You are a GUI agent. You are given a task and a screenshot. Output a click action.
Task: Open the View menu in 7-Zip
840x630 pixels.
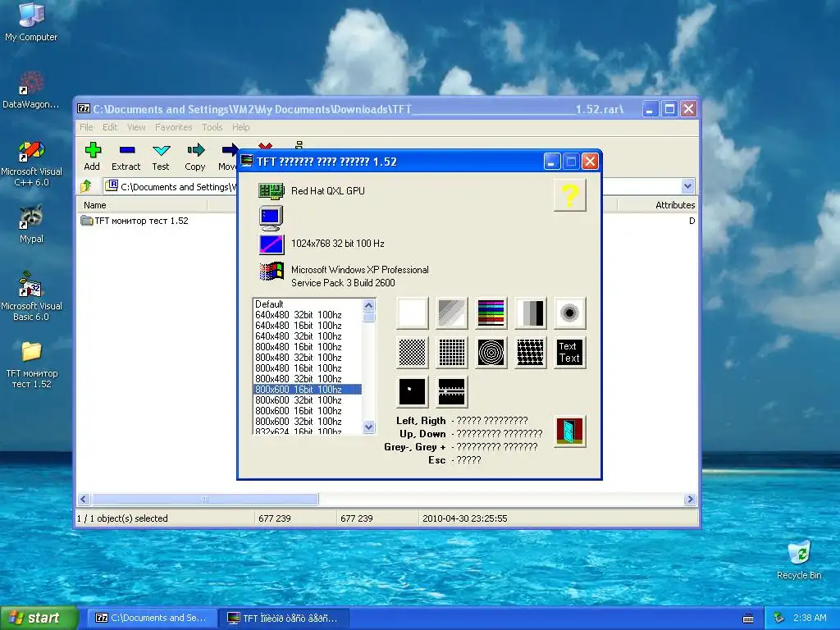click(136, 127)
